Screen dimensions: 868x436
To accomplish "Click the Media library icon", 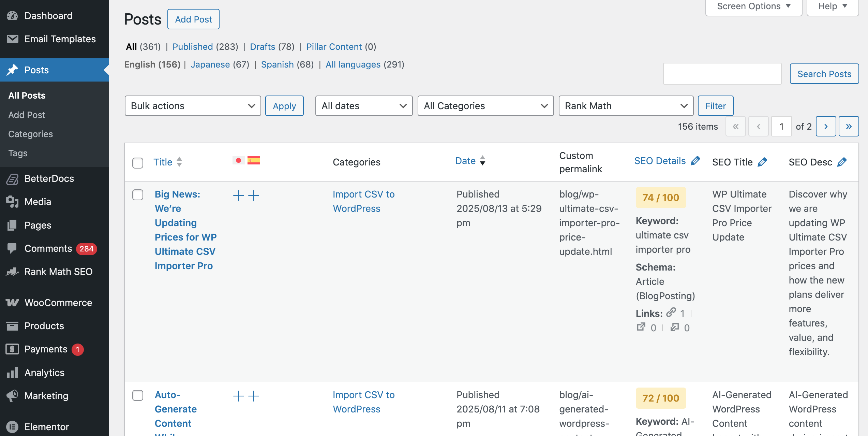I will [x=13, y=202].
